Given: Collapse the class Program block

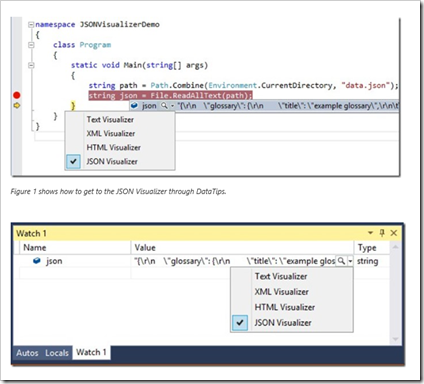Looking at the screenshot, I should pyautogui.click(x=31, y=45).
